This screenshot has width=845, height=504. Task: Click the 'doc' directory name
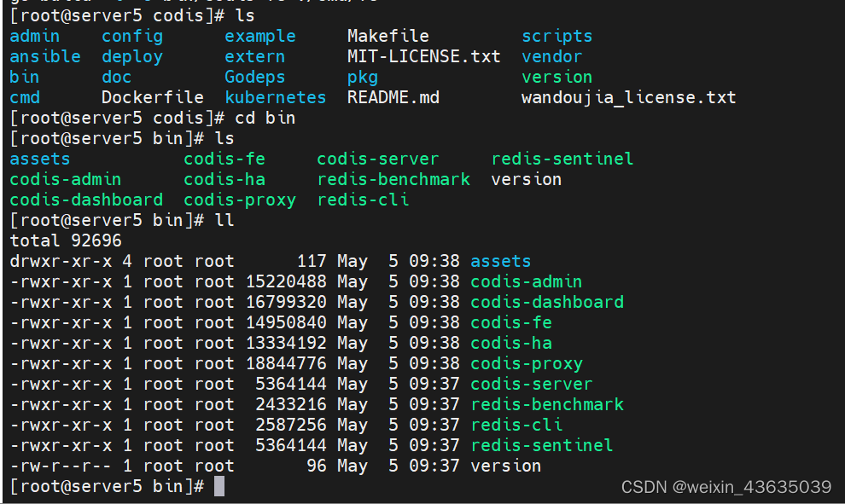[116, 77]
